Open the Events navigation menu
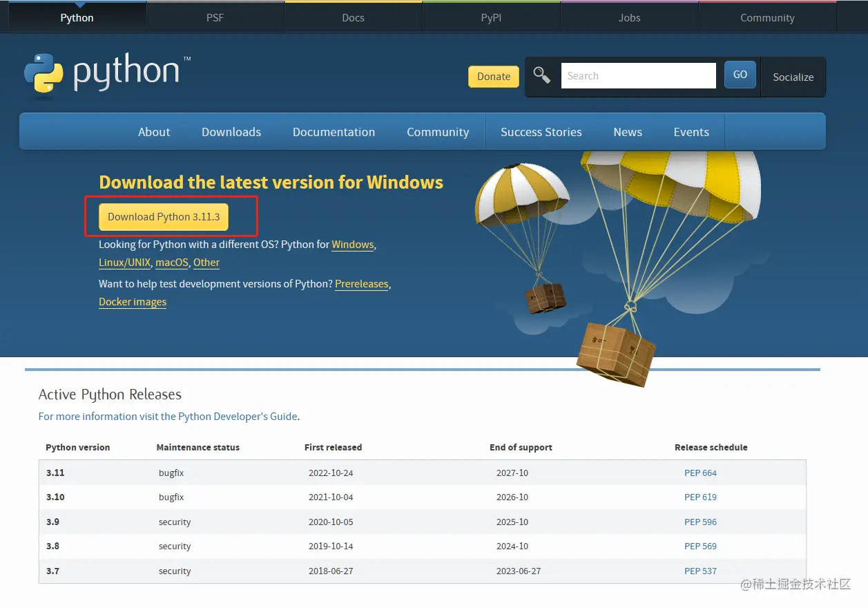This screenshot has width=868, height=608. 691,132
